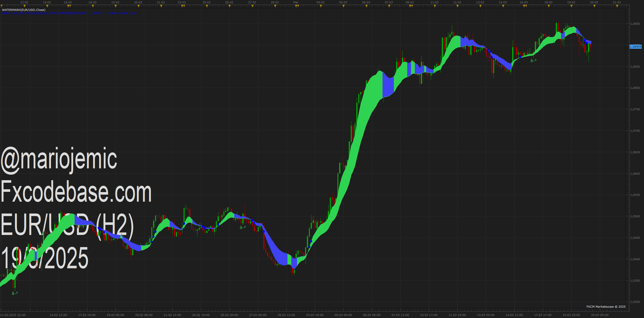644x318 pixels.
Task: Click bottom time label 21.02 12:00
Action: coord(172,315)
